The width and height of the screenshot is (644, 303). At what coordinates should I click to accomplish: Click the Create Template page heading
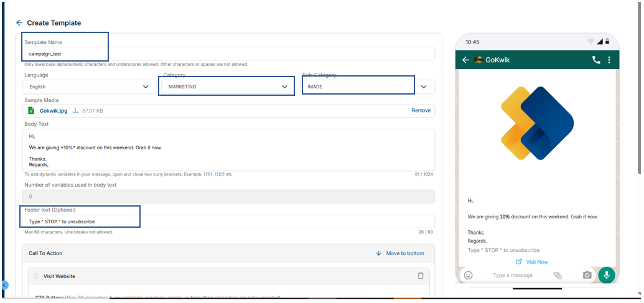[x=54, y=23]
